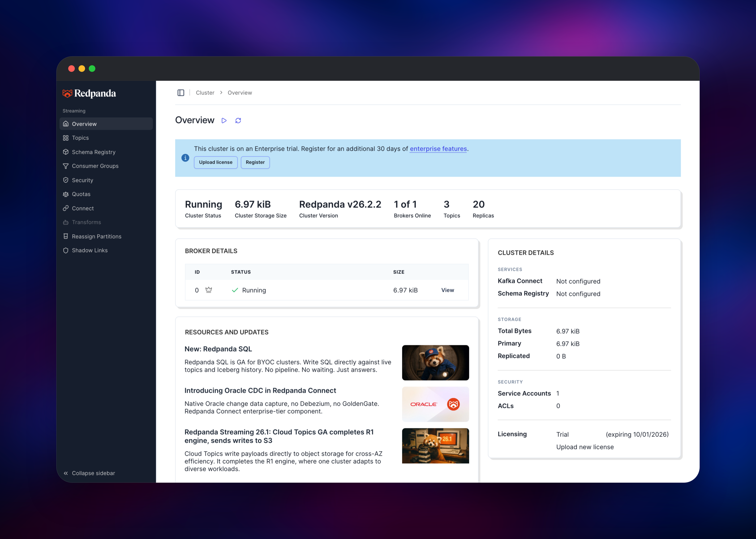Image resolution: width=756 pixels, height=539 pixels.
Task: Click the Running status of broker 0
Action: point(254,290)
